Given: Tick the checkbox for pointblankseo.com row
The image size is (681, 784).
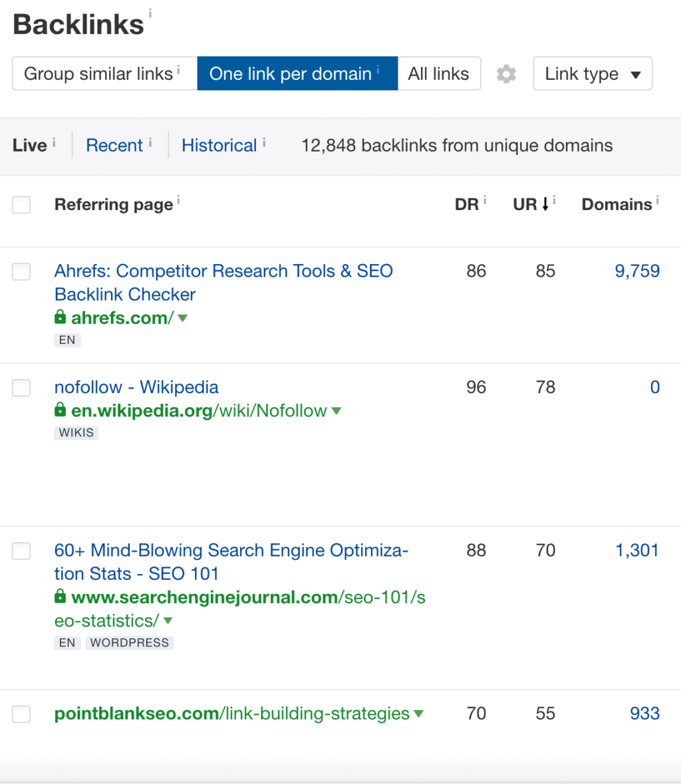Looking at the screenshot, I should click(21, 714).
